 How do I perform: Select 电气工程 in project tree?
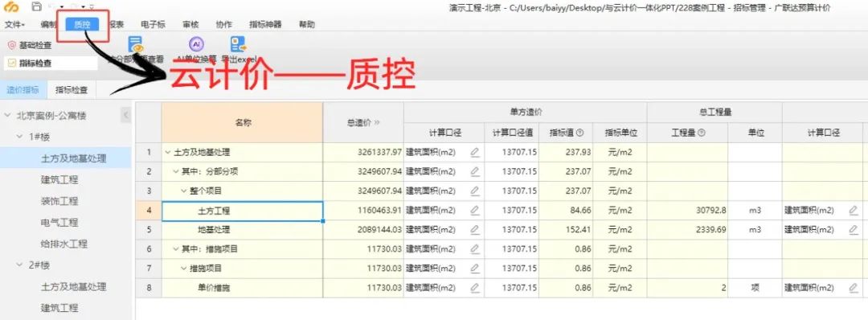click(x=59, y=223)
